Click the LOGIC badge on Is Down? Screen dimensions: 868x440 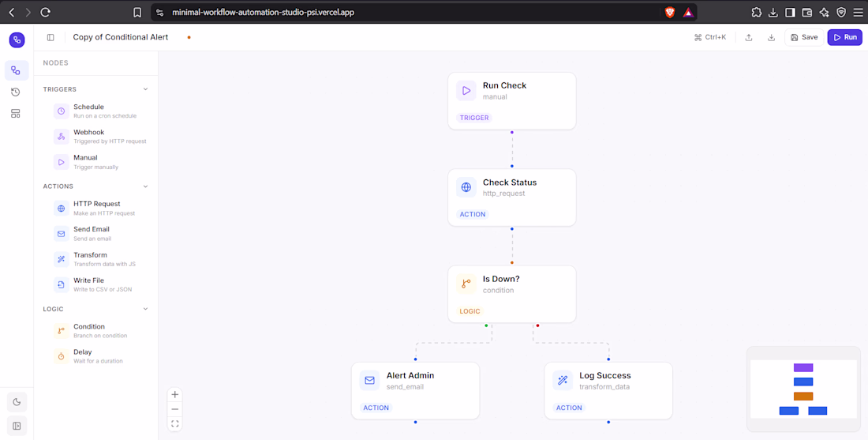470,311
